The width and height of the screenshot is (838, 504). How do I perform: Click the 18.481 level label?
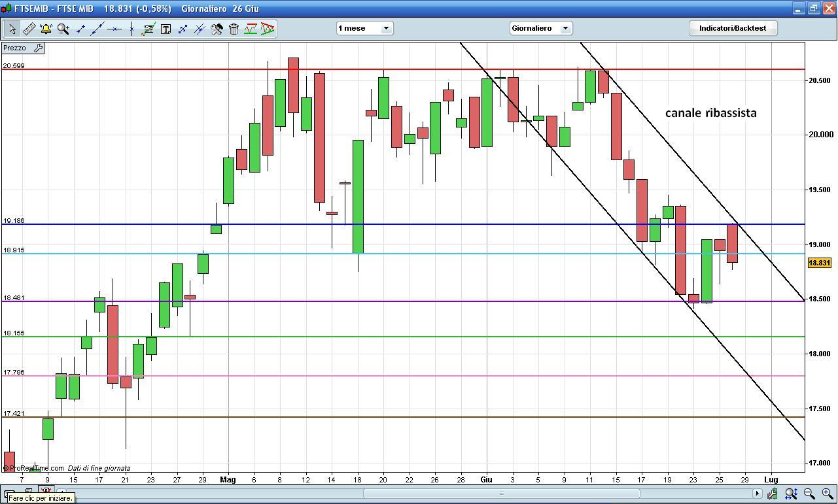click(14, 297)
